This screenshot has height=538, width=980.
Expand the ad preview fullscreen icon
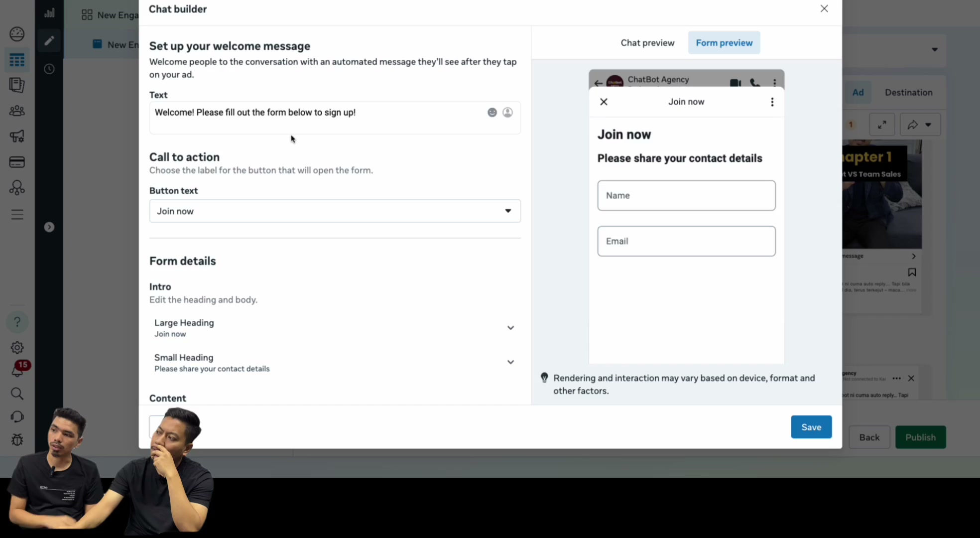click(882, 125)
